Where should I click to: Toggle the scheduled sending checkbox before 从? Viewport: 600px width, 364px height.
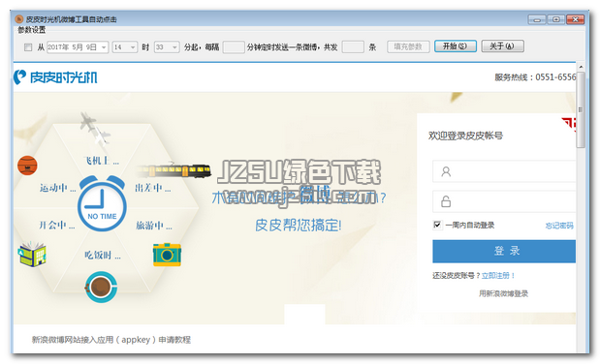point(28,47)
